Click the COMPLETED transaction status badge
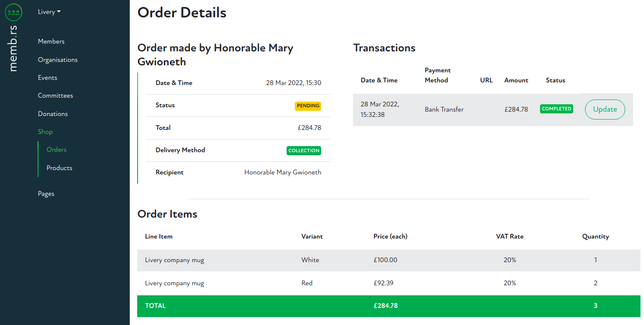644x325 pixels. click(557, 109)
